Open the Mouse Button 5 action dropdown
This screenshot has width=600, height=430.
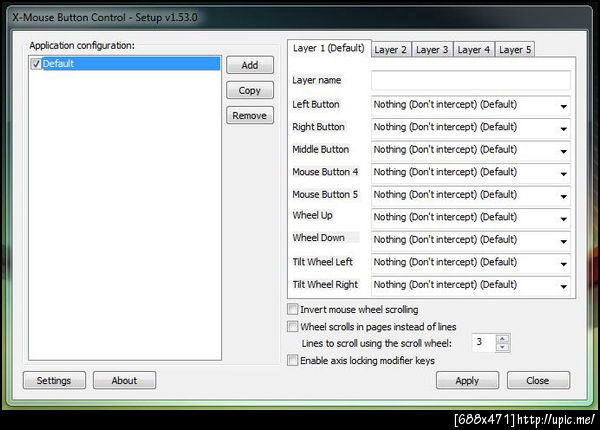471,195
